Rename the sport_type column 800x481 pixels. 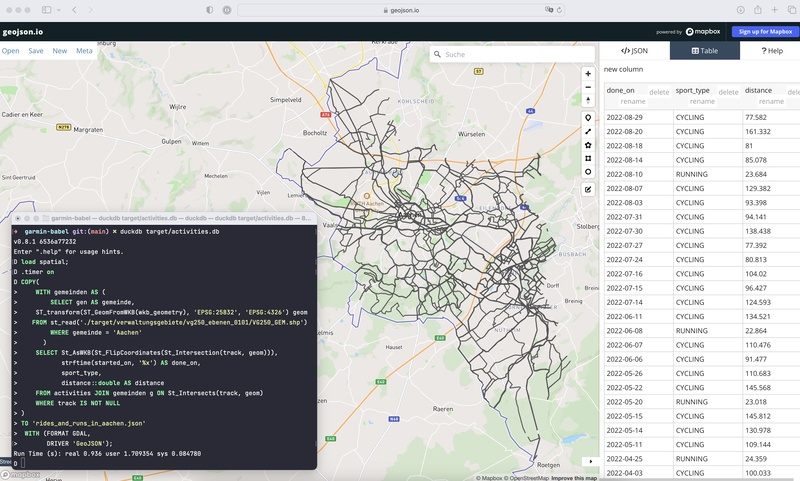coord(702,102)
